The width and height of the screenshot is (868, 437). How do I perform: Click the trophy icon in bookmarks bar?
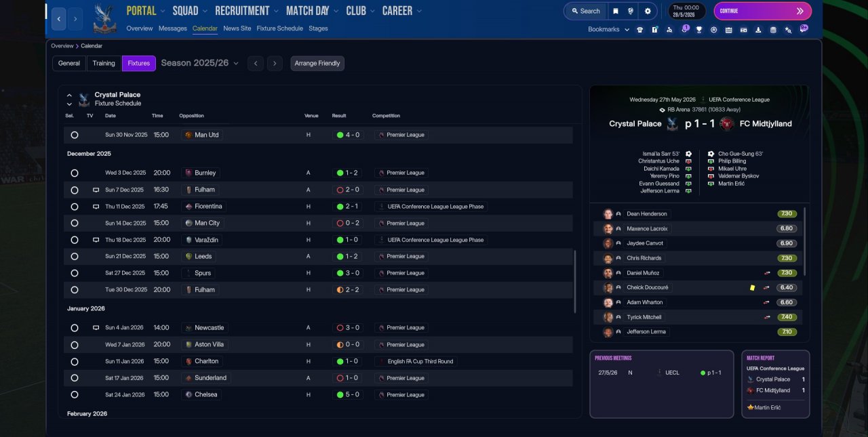(699, 30)
